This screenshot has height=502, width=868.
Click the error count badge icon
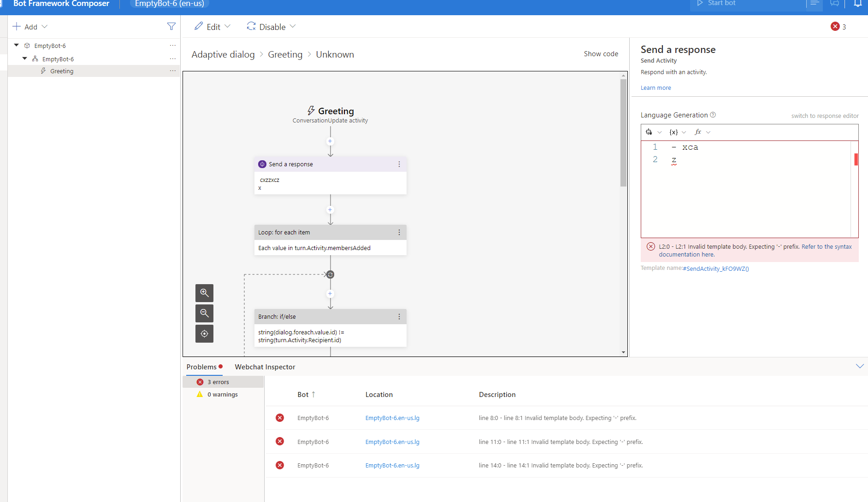[x=835, y=27]
